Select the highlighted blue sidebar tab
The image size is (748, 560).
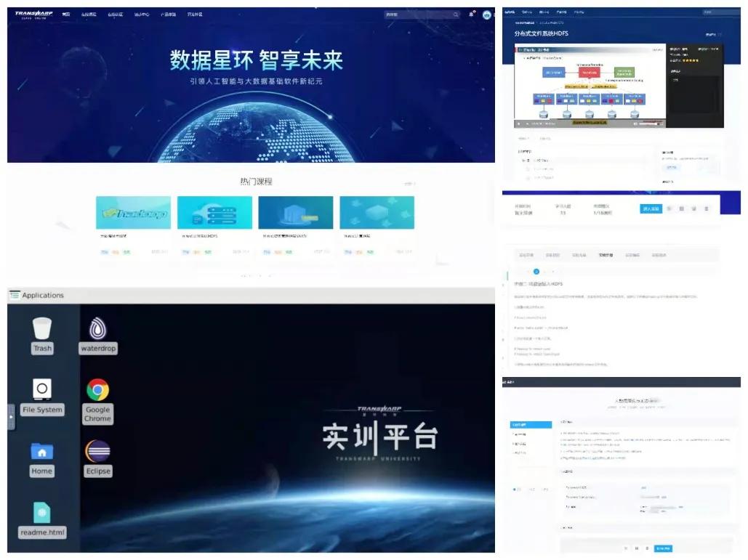pyautogui.click(x=531, y=424)
